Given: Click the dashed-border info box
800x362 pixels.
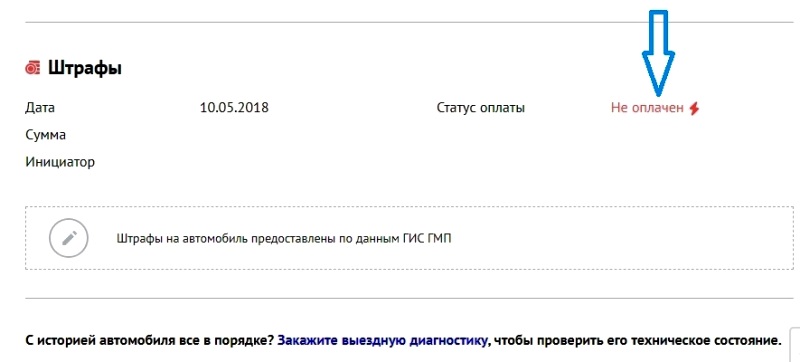Looking at the screenshot, I should click(409, 238).
